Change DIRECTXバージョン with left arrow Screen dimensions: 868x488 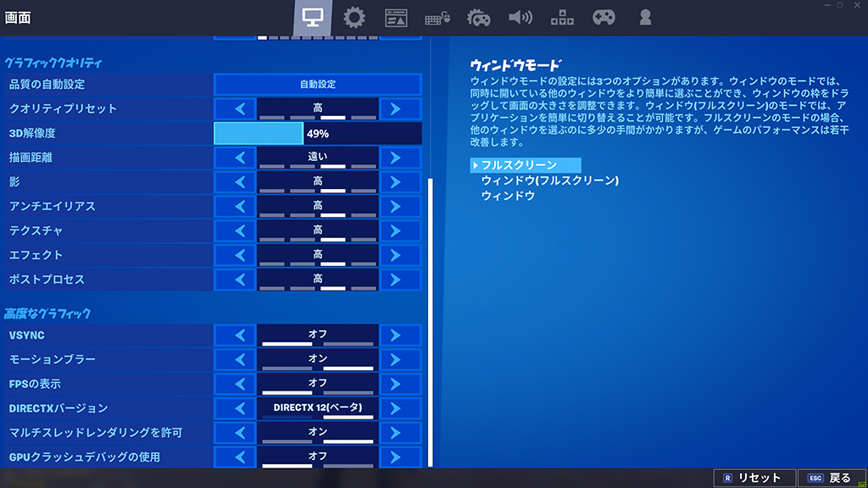click(x=235, y=408)
